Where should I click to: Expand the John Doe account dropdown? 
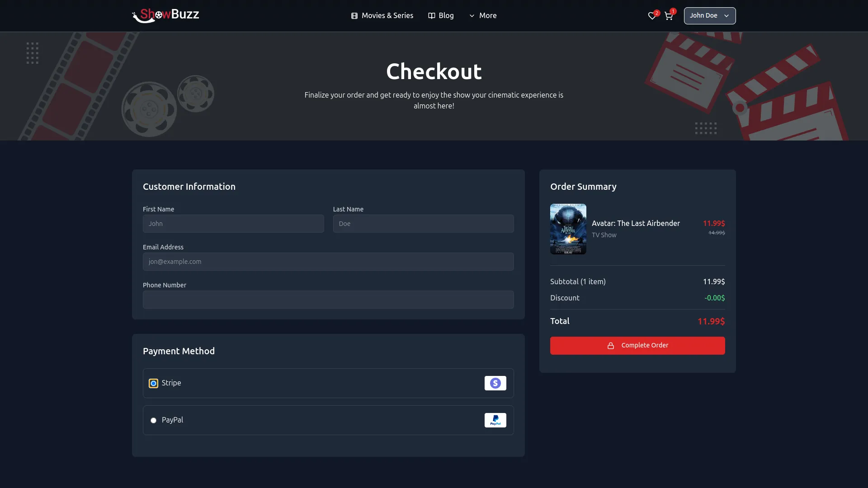coord(710,16)
